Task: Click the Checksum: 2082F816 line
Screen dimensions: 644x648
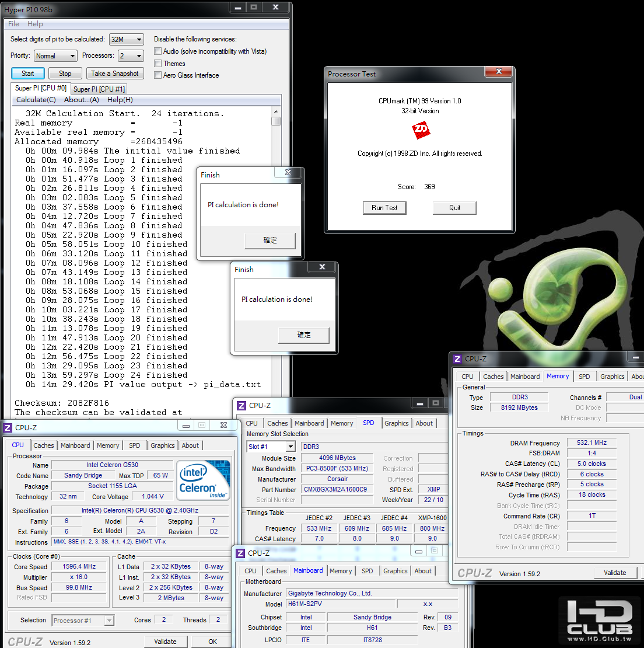Action: click(62, 403)
